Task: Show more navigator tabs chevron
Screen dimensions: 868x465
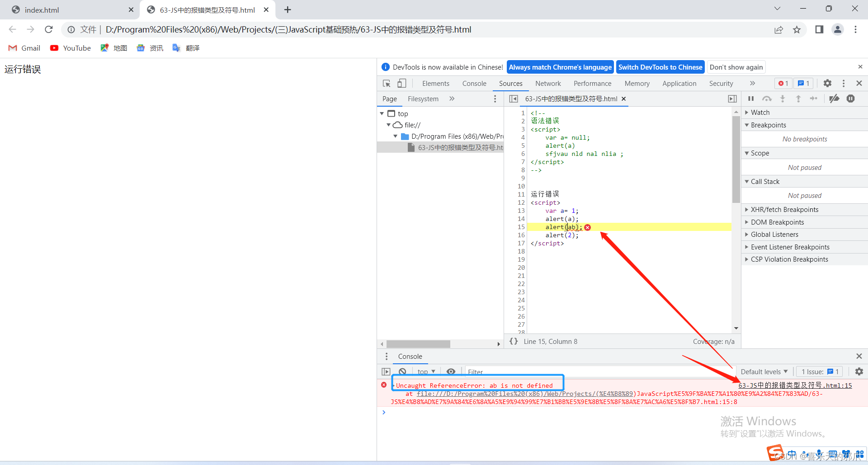Action: click(x=452, y=99)
